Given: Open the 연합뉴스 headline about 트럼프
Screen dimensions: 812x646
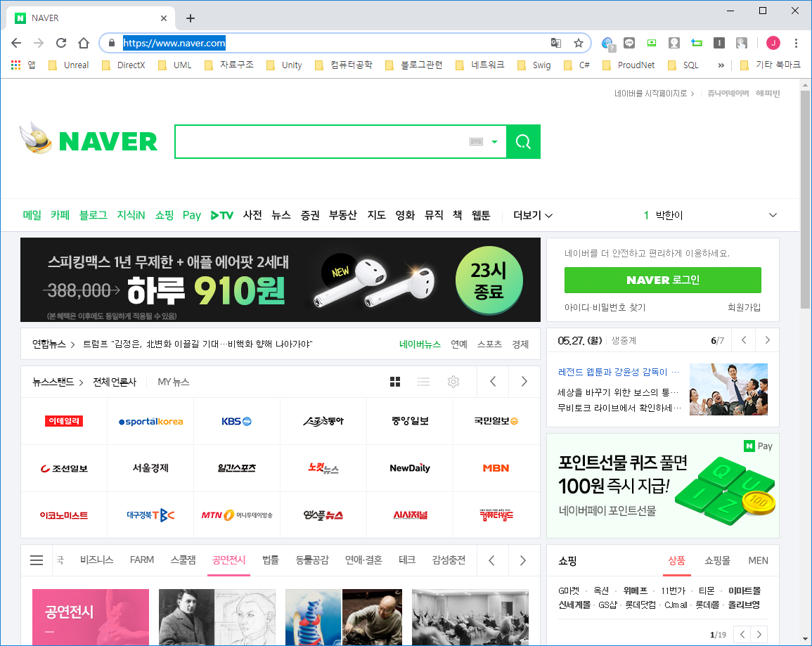Looking at the screenshot, I should click(198, 344).
